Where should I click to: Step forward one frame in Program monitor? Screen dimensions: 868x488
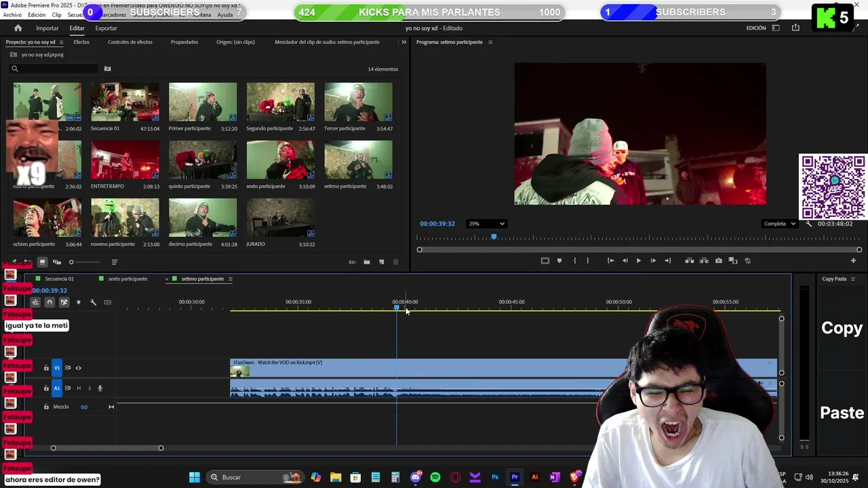click(653, 261)
